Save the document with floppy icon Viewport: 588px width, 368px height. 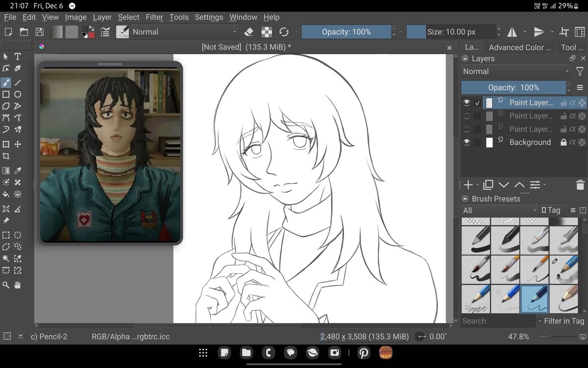(39, 32)
